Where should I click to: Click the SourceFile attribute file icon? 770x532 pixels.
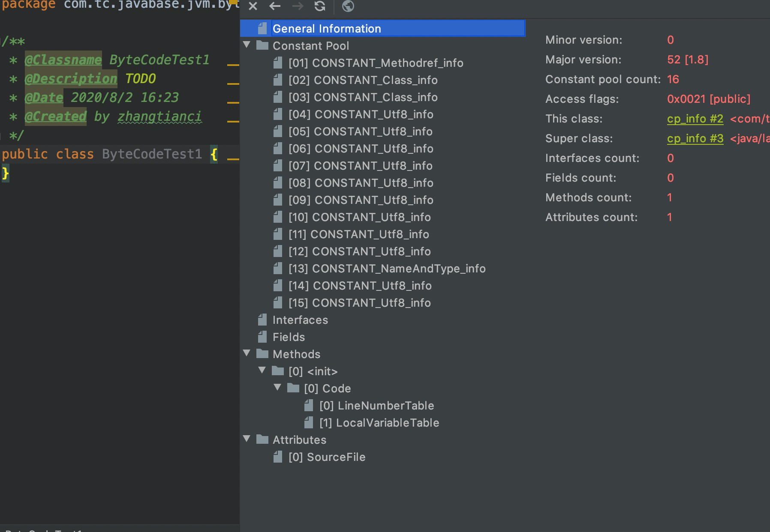click(x=278, y=457)
